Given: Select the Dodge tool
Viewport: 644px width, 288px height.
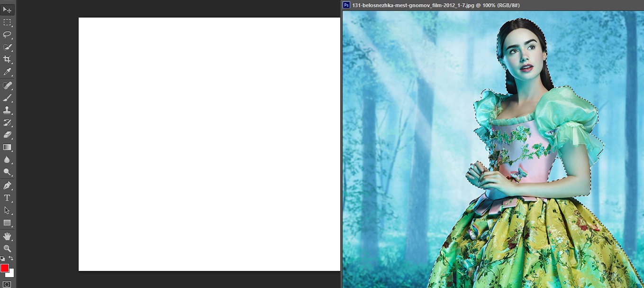Looking at the screenshot, I should click(x=7, y=172).
